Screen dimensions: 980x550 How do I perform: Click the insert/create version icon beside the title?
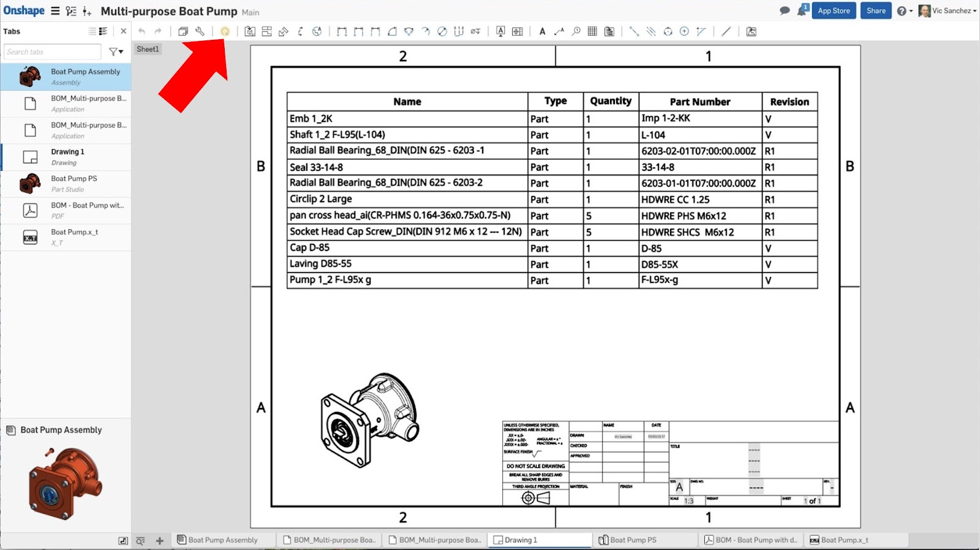[87, 11]
